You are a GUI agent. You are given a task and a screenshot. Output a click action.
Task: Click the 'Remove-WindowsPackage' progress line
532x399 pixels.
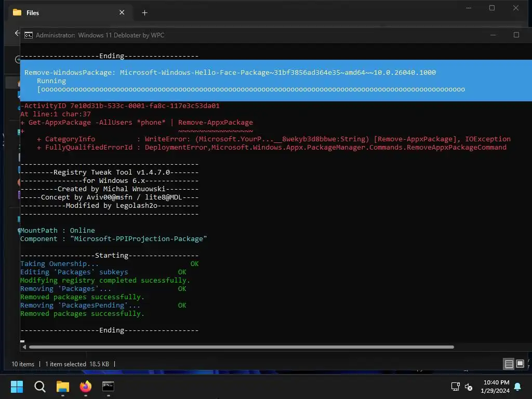pos(230,73)
